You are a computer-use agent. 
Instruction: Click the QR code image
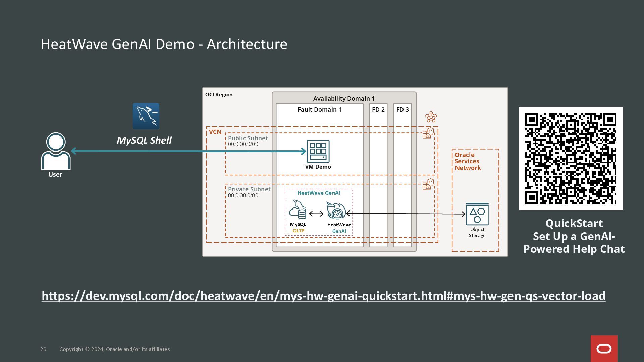click(x=571, y=159)
